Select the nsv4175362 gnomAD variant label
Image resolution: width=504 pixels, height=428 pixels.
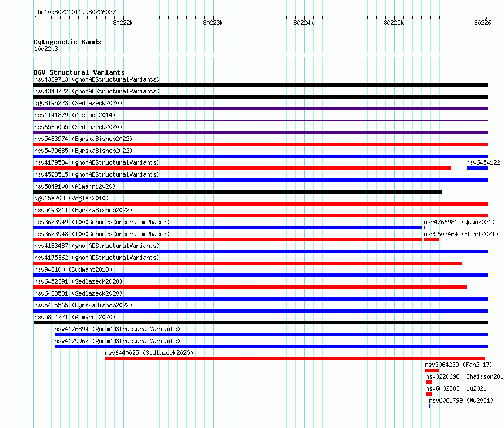pyautogui.click(x=97, y=258)
